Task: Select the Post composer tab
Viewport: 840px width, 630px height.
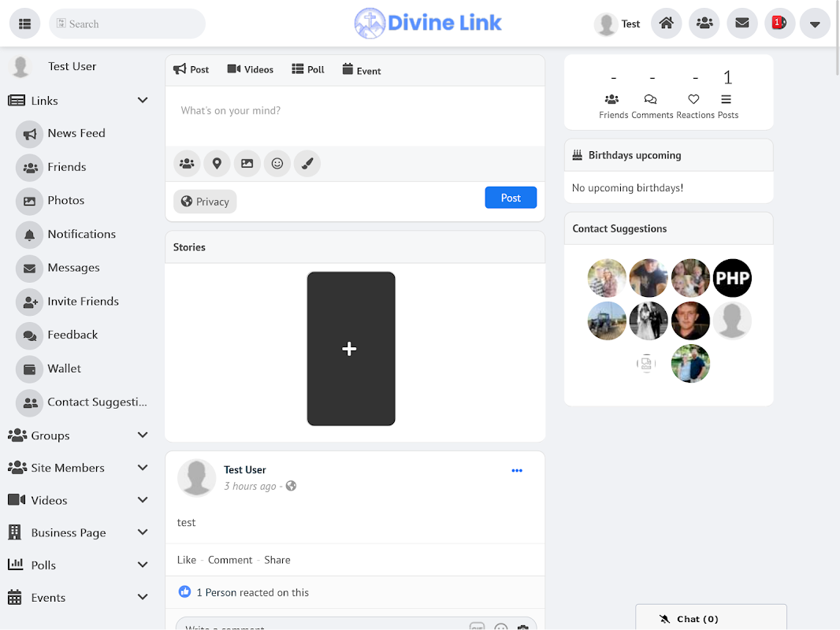Action: pos(191,69)
